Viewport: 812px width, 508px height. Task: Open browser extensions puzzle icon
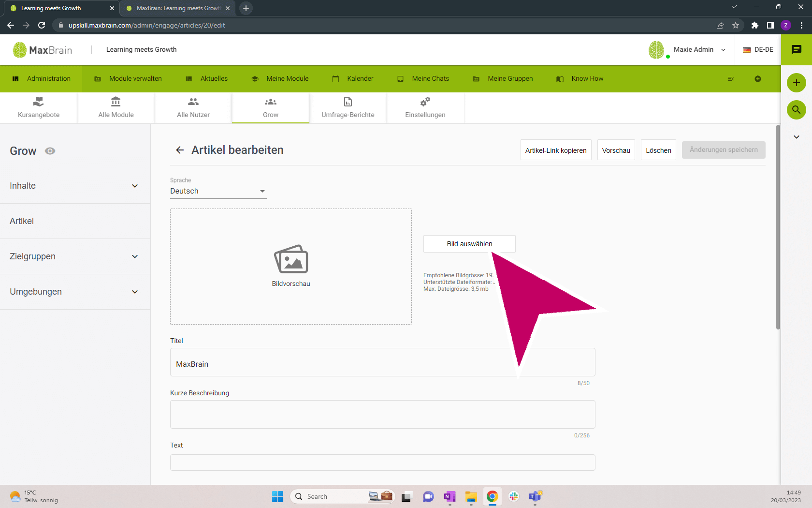[755, 25]
